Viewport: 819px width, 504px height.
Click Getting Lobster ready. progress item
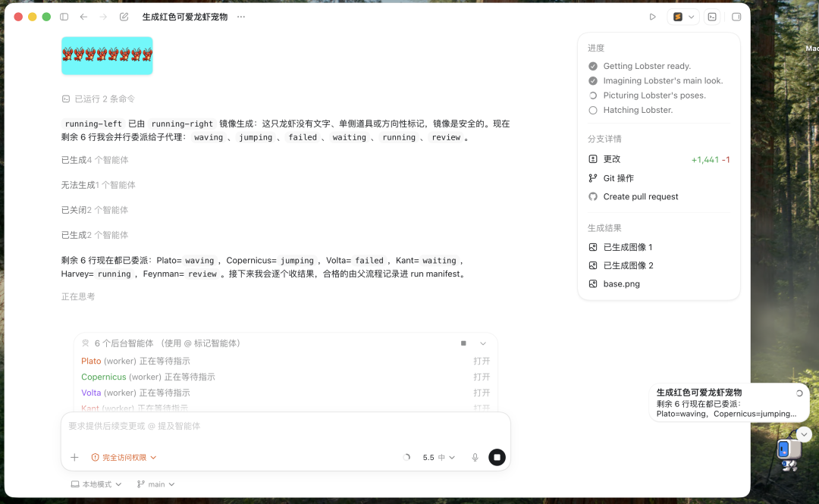click(647, 66)
